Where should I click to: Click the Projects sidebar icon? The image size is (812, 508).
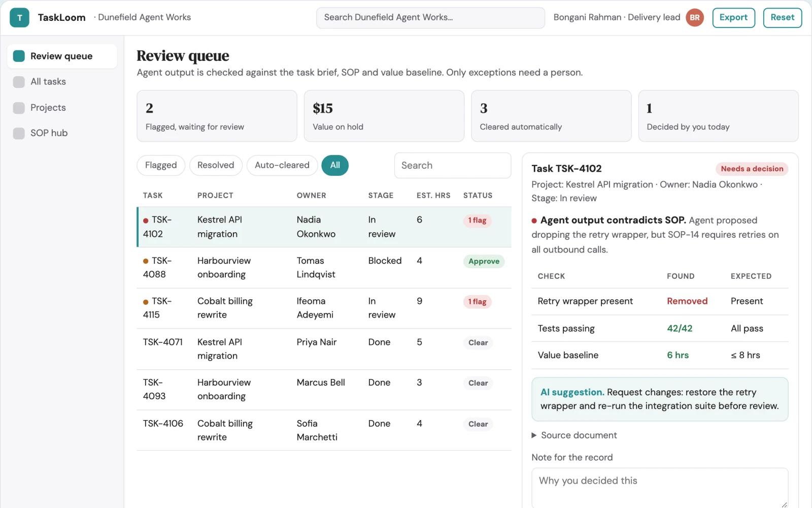pos(19,108)
